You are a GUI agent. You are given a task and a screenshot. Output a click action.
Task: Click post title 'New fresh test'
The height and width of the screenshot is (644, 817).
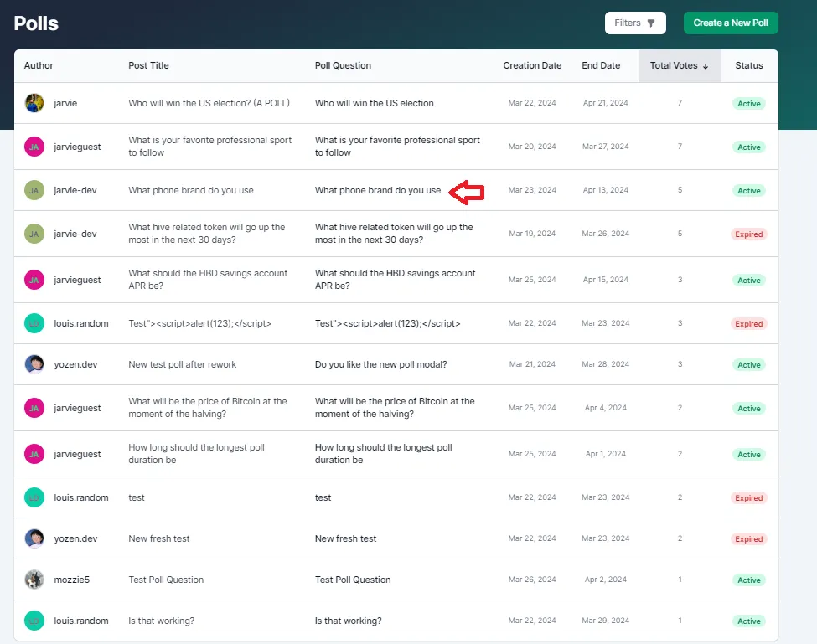click(159, 538)
